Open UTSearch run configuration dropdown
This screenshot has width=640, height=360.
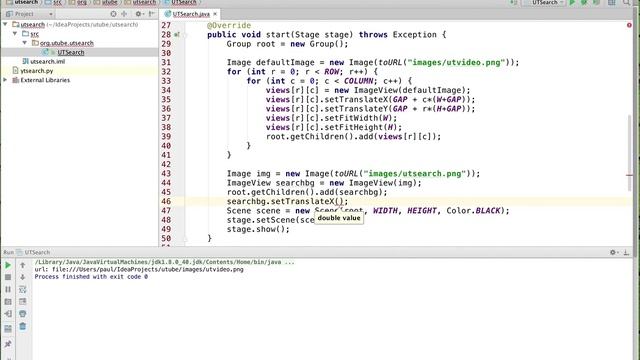544,2
